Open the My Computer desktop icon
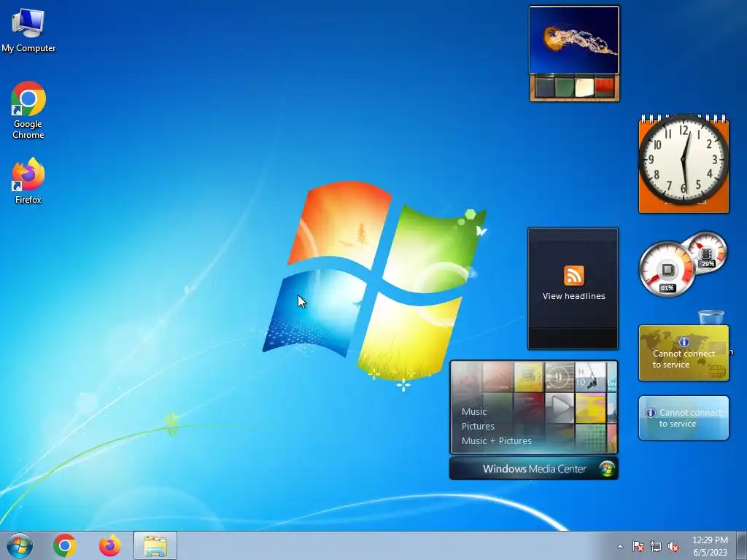Viewport: 747px width, 560px height. pos(28,29)
